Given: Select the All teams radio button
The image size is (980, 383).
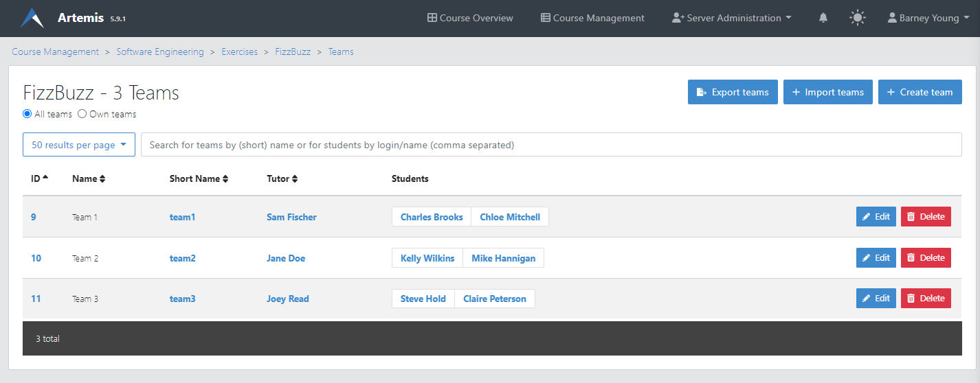Looking at the screenshot, I should pyautogui.click(x=27, y=114).
